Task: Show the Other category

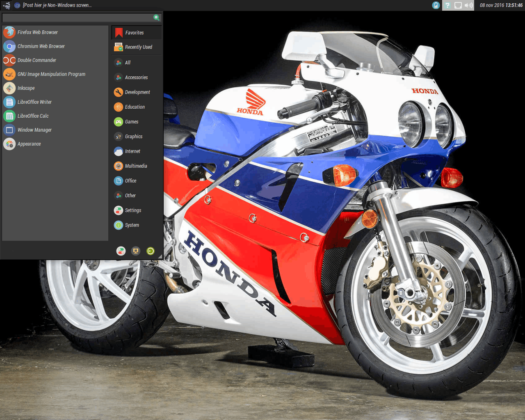Action: coord(137,196)
